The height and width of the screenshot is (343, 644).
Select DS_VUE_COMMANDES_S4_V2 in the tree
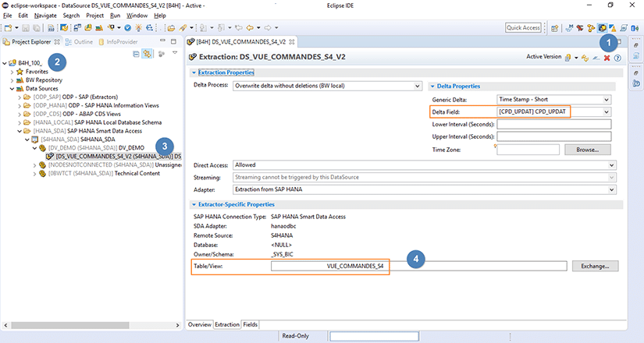point(114,157)
